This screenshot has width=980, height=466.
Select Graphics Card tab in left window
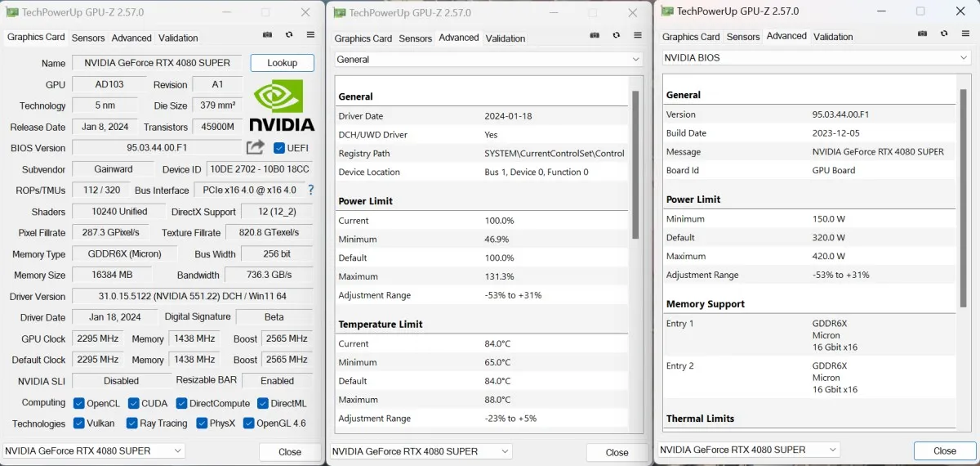36,37
